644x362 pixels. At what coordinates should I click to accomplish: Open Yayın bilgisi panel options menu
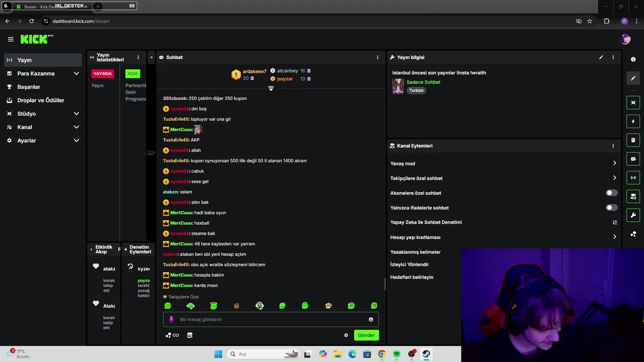pos(613,57)
